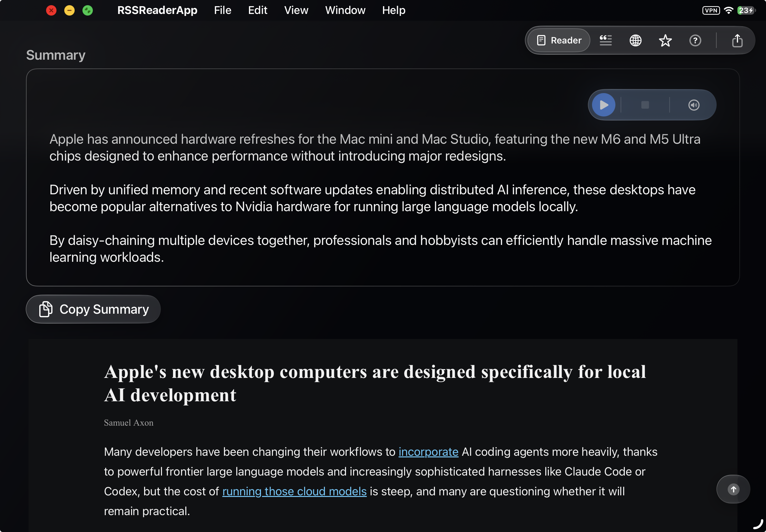This screenshot has height=532, width=766.
Task: Open the File menu
Action: (x=222, y=10)
